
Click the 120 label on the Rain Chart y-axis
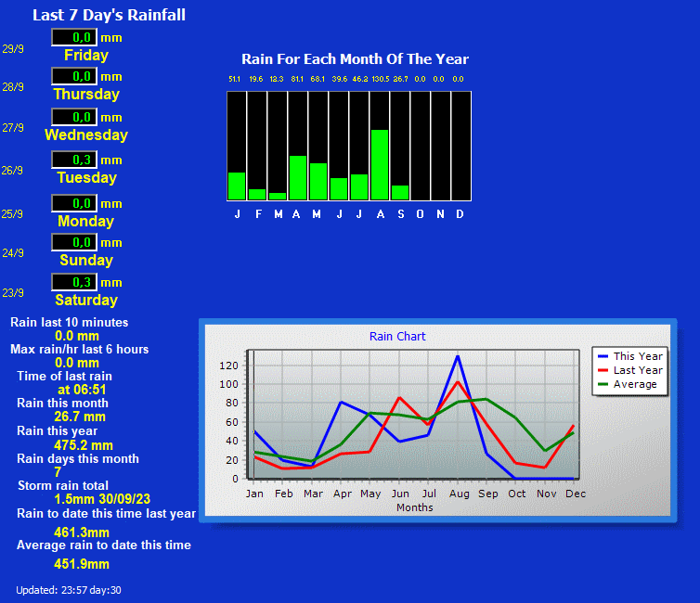[228, 366]
